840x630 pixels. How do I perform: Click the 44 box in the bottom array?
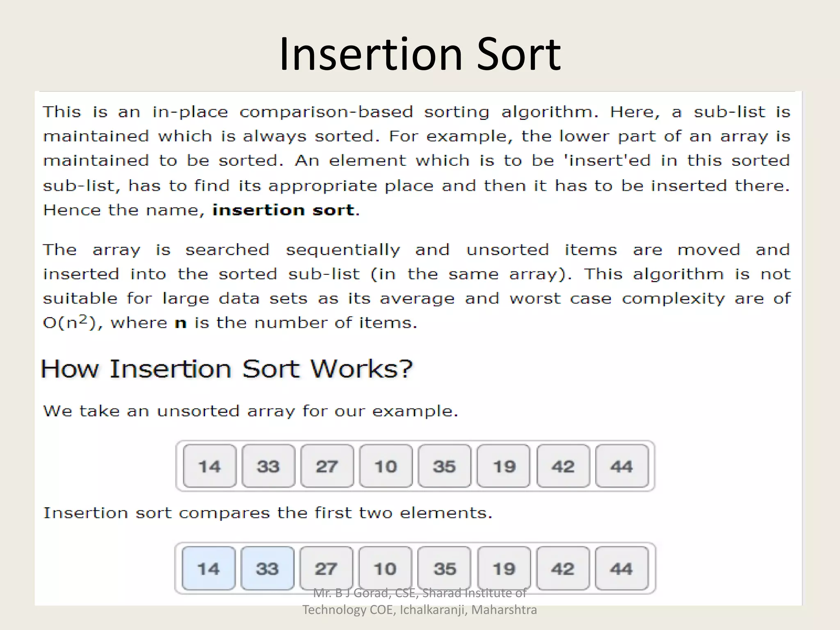click(622, 568)
